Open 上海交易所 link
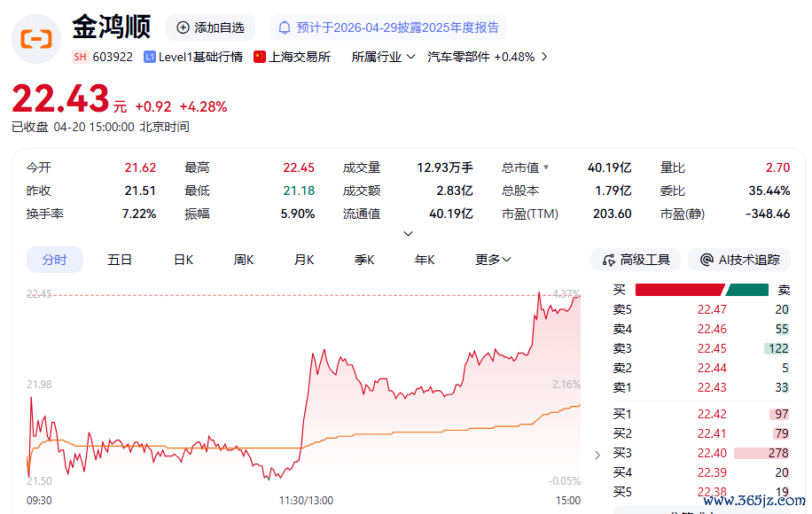This screenshot has width=812, height=514. pos(300,57)
